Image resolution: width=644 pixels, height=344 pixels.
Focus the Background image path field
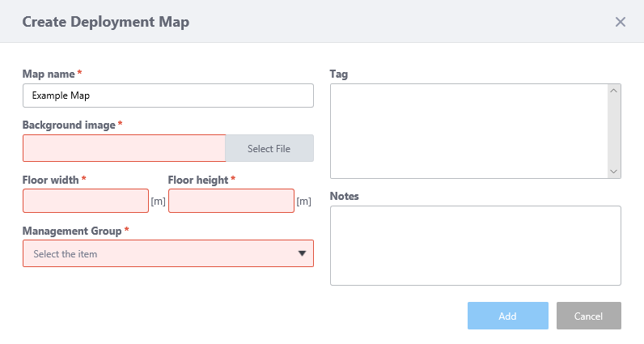click(124, 148)
